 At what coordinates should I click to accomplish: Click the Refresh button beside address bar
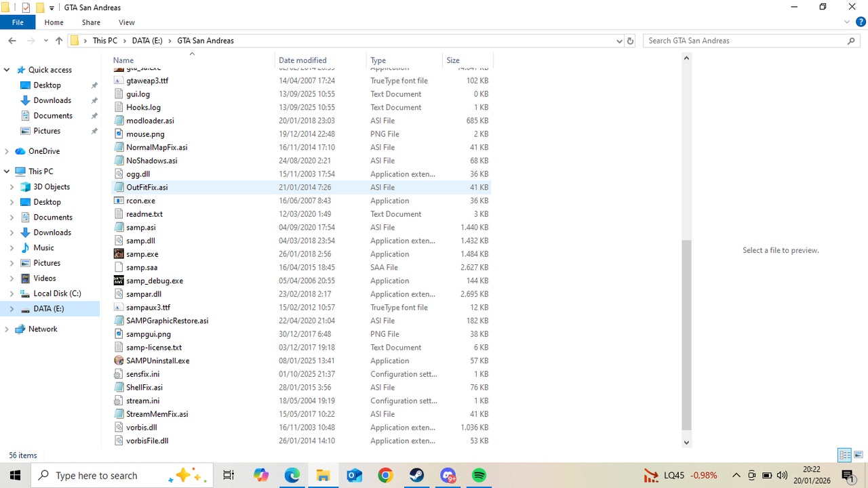[x=631, y=41]
